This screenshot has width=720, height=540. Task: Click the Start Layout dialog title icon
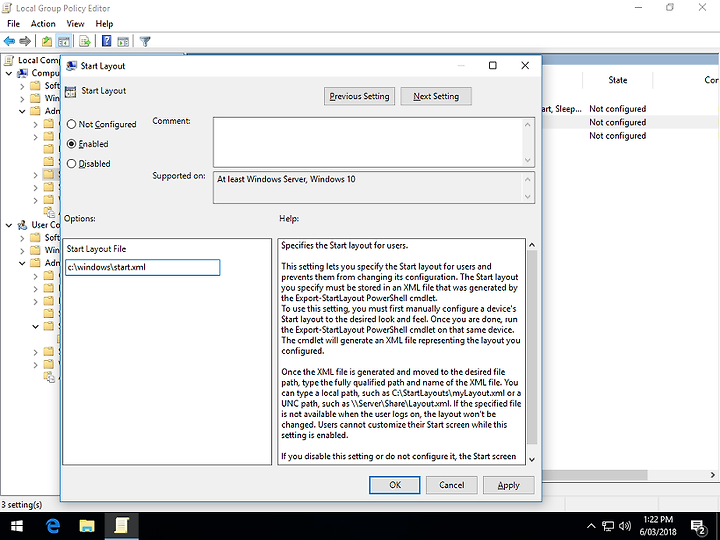coord(71,66)
